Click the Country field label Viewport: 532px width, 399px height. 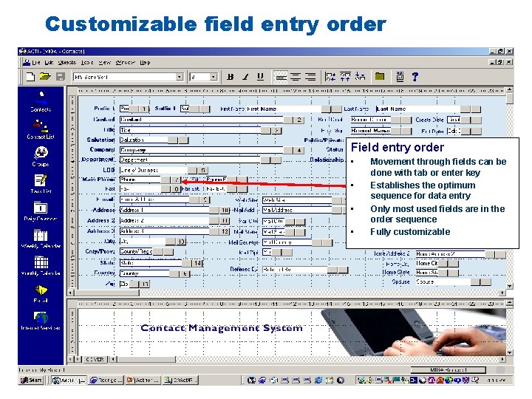tap(104, 273)
